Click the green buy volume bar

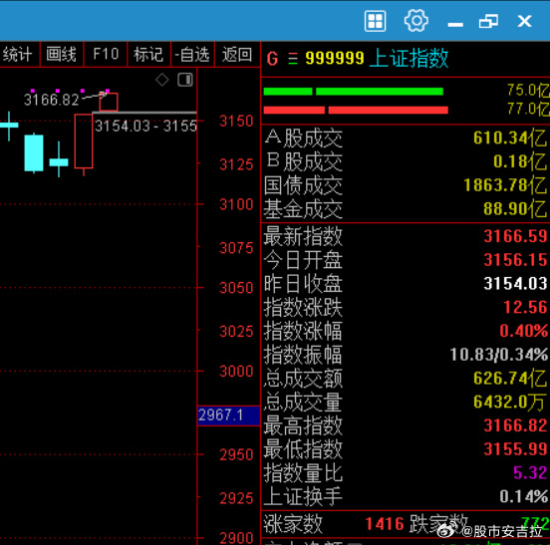(x=353, y=92)
